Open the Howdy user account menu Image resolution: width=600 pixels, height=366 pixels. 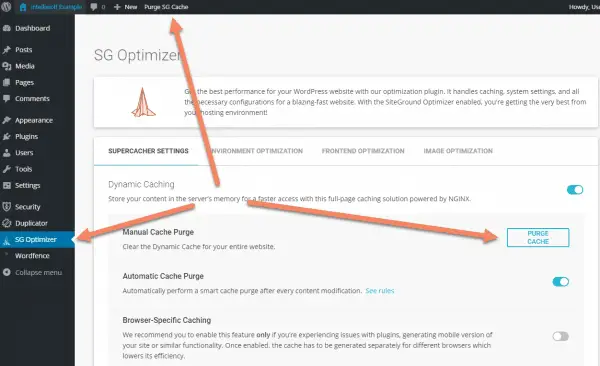pos(584,7)
